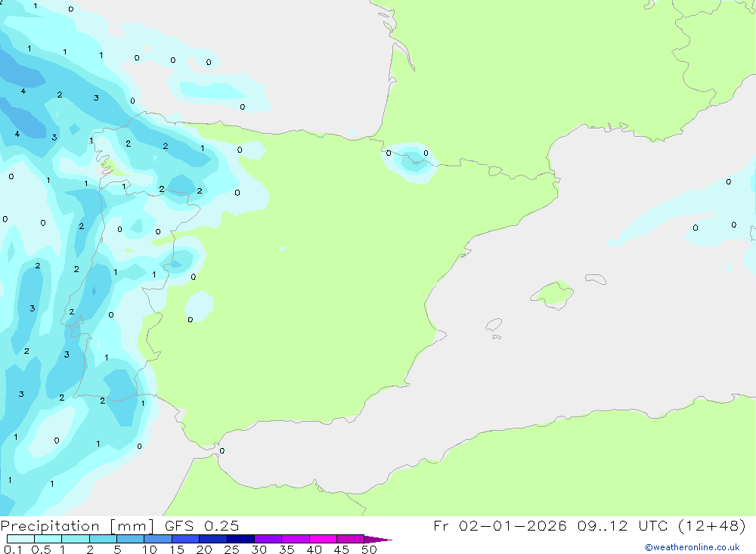The width and height of the screenshot is (756, 554).
Task: Click the legend scale label '0.1'
Action: 13,549
